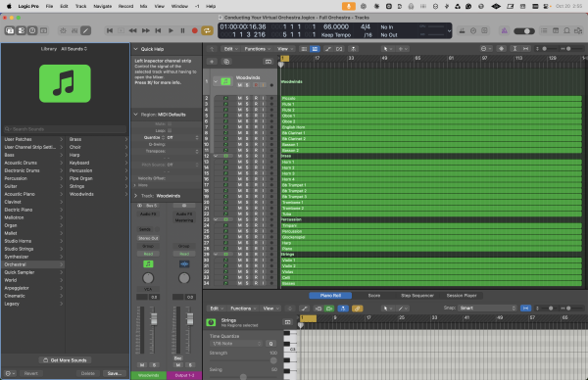Image resolution: width=588 pixels, height=380 pixels.
Task: Select Strings subcategory in Library
Action: tap(97, 186)
